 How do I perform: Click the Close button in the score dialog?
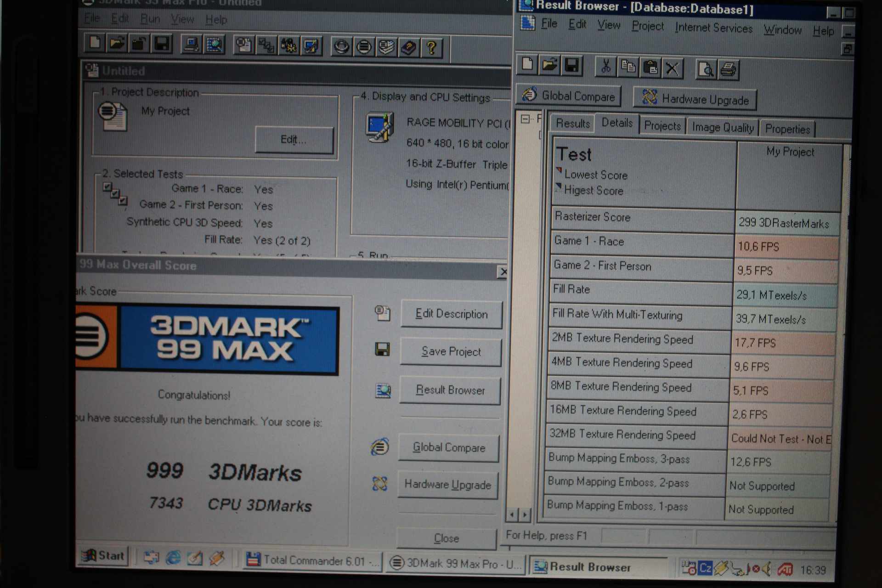(447, 538)
